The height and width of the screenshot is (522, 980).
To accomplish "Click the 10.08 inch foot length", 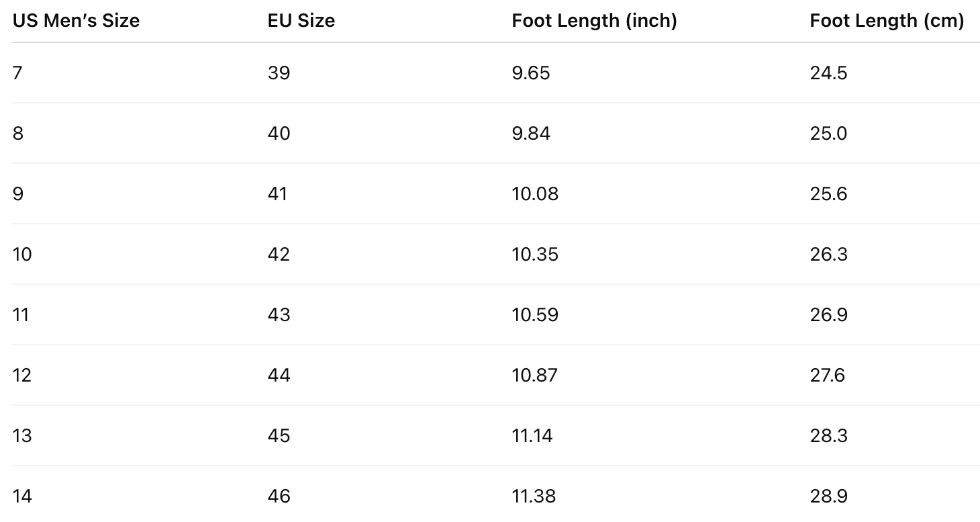I will tap(534, 193).
